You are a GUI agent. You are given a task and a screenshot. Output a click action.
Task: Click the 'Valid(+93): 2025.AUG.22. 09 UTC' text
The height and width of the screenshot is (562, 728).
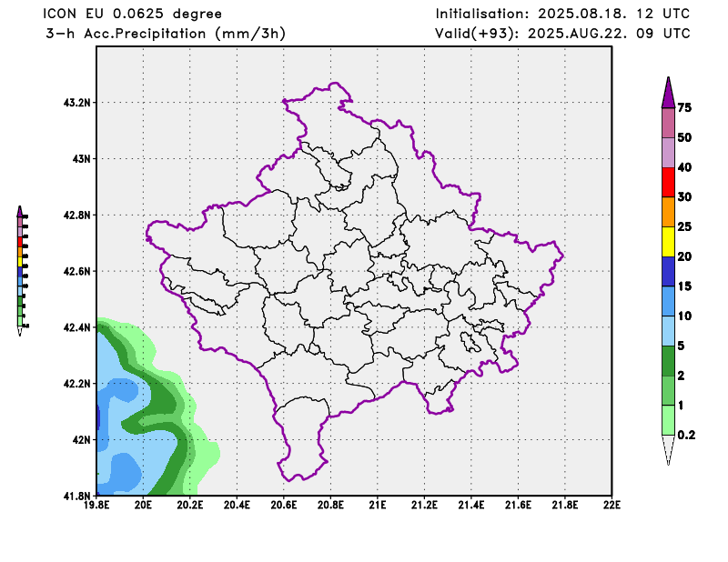coord(562,34)
